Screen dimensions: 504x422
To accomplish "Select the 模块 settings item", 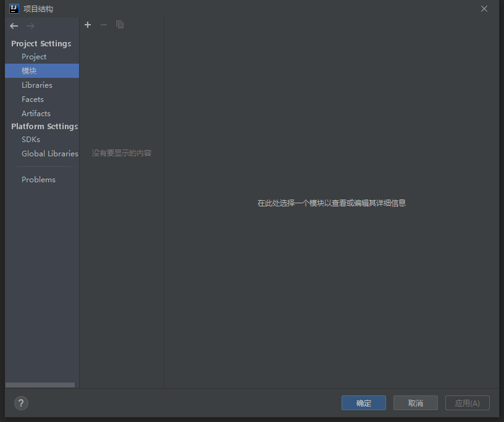I will 29,71.
